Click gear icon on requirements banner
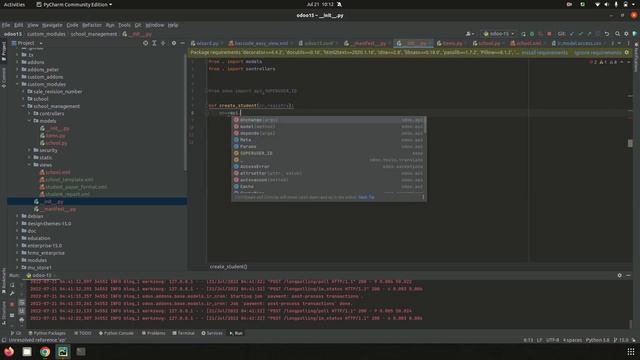The height and width of the screenshot is (360, 640). (627, 53)
